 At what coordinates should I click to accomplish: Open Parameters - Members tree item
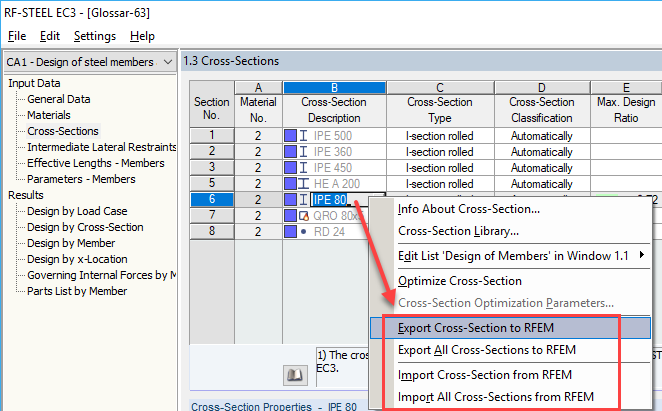[81, 180]
